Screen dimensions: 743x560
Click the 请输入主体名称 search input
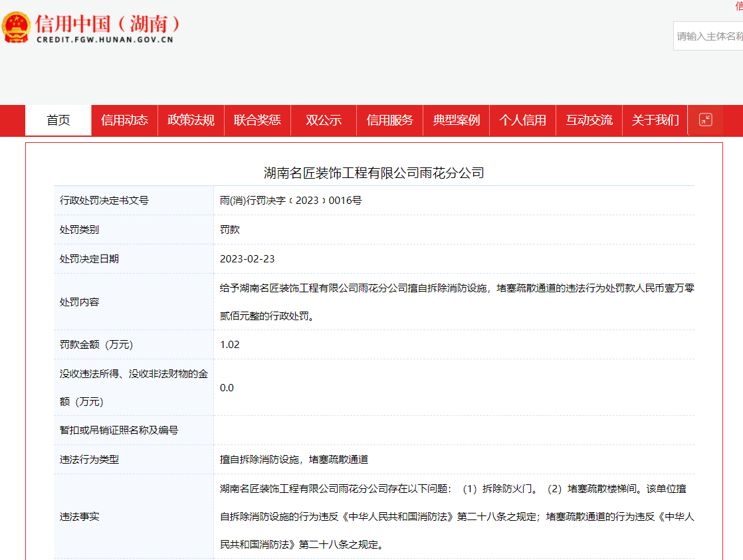(x=706, y=37)
